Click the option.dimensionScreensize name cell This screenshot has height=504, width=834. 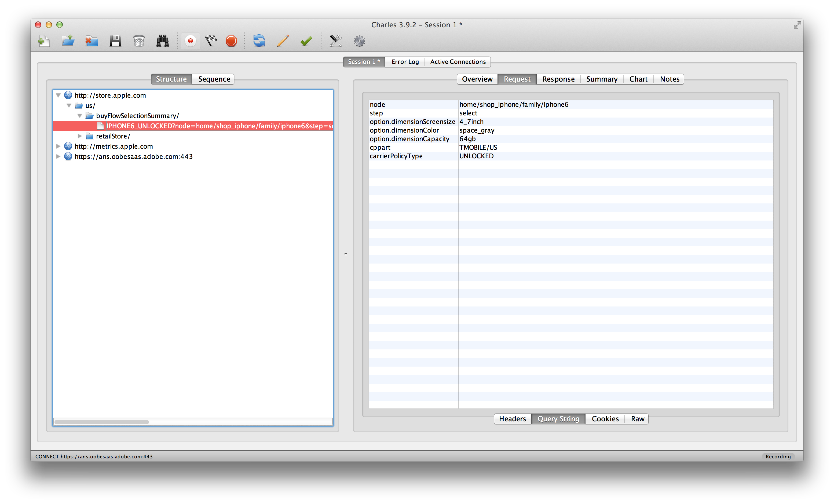[x=414, y=122]
